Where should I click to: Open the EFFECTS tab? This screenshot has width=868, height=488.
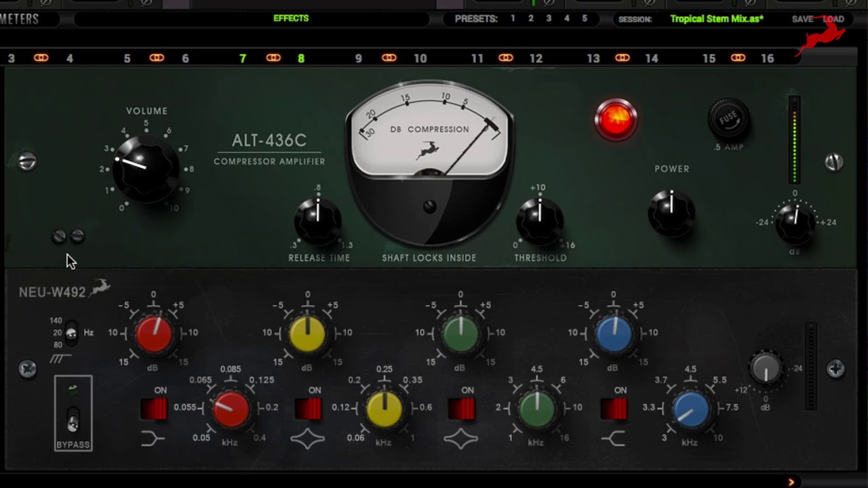291,18
